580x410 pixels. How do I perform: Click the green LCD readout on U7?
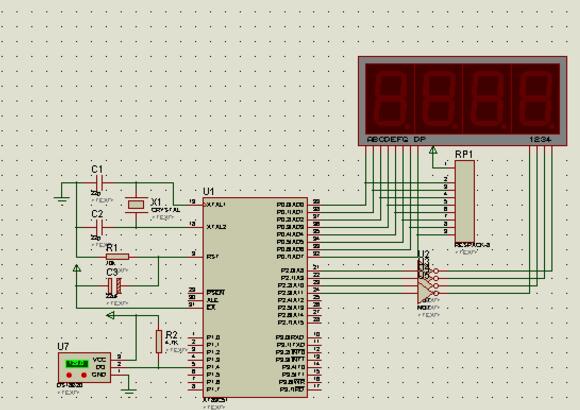tap(77, 364)
